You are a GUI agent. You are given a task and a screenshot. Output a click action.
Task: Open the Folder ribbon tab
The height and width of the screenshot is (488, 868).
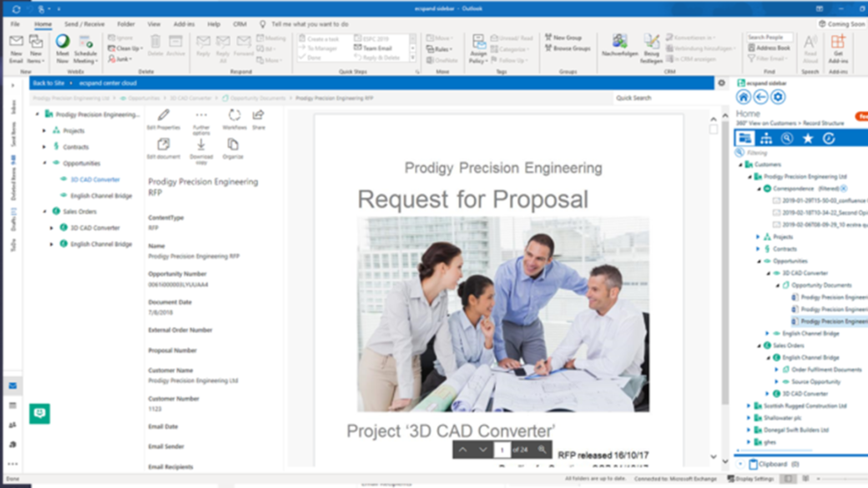click(126, 24)
